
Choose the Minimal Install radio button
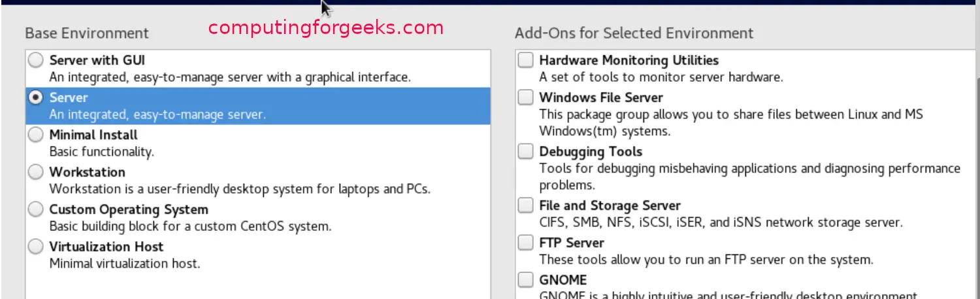pyautogui.click(x=36, y=135)
